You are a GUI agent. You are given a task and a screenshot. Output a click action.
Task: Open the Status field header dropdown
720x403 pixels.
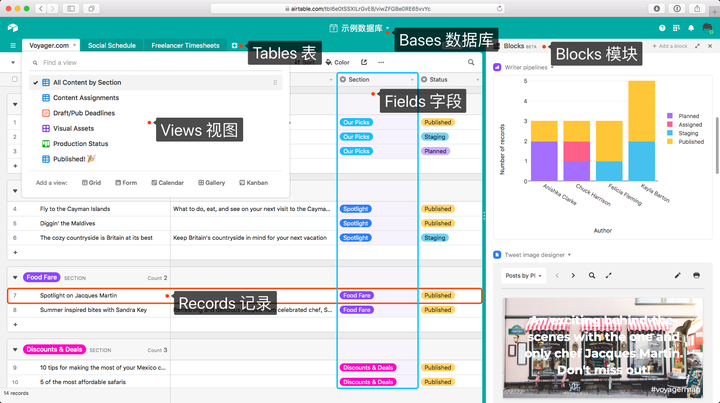point(478,80)
